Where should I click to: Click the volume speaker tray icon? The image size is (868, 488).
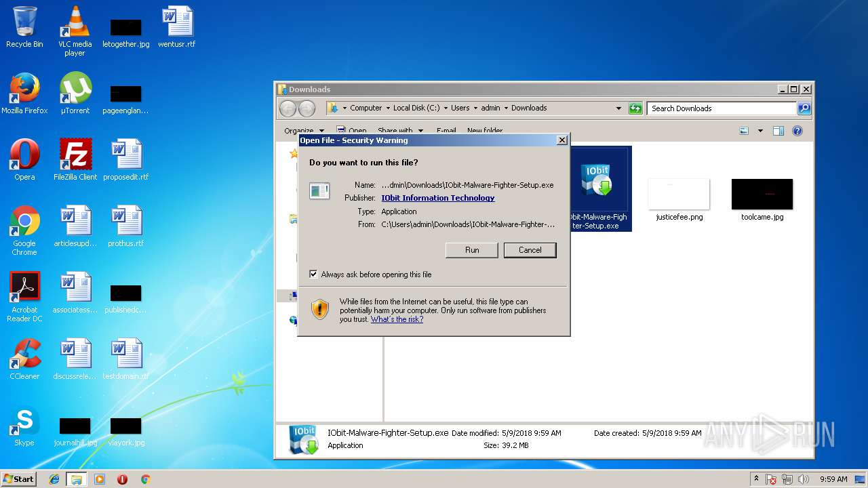804,479
